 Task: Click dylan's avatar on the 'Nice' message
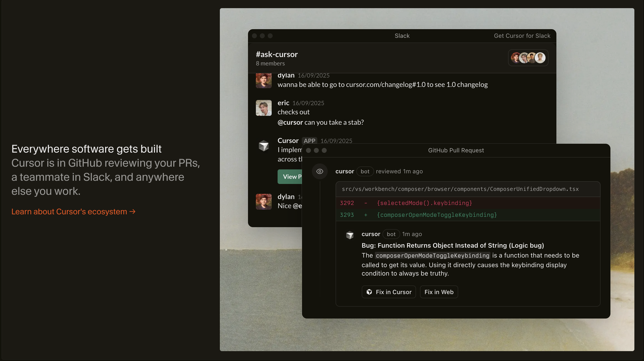click(x=264, y=202)
